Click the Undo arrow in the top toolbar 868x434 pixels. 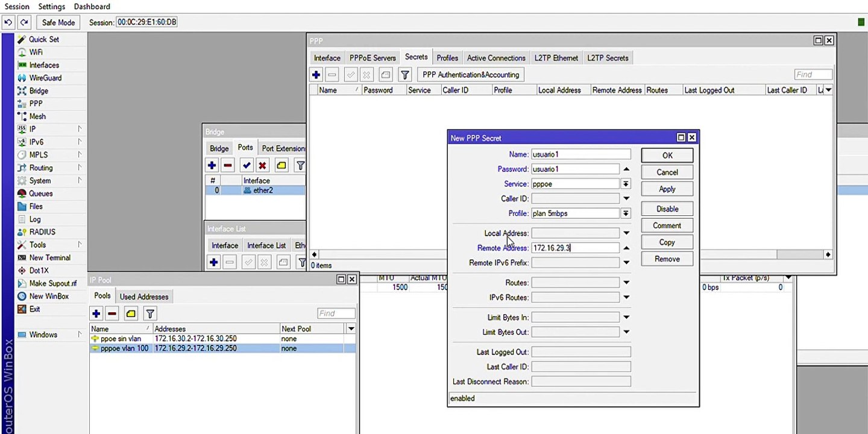[x=8, y=22]
